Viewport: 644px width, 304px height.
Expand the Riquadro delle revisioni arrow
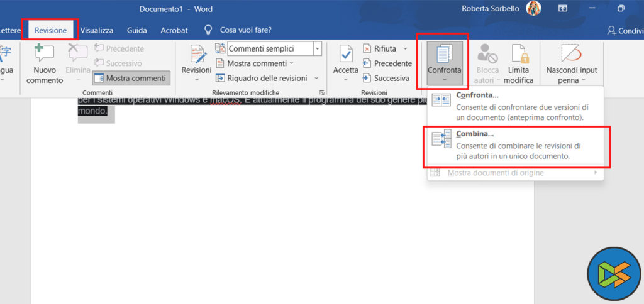[x=316, y=78]
